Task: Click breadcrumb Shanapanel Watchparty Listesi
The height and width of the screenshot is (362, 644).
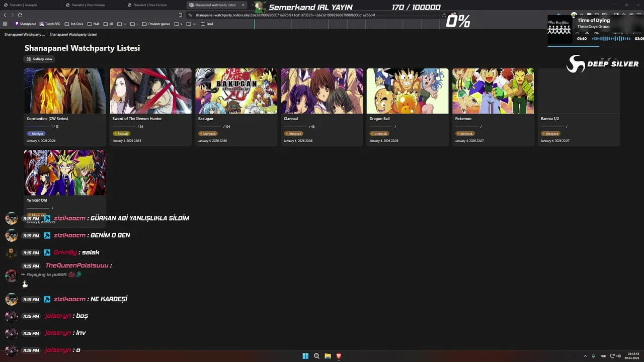Action: tap(73, 35)
